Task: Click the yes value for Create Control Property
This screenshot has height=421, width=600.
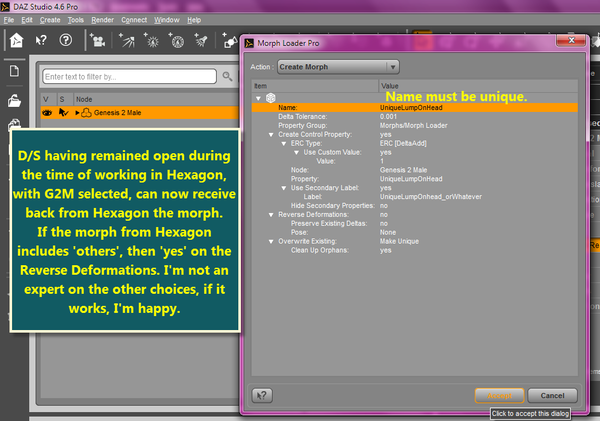Action: pos(385,135)
